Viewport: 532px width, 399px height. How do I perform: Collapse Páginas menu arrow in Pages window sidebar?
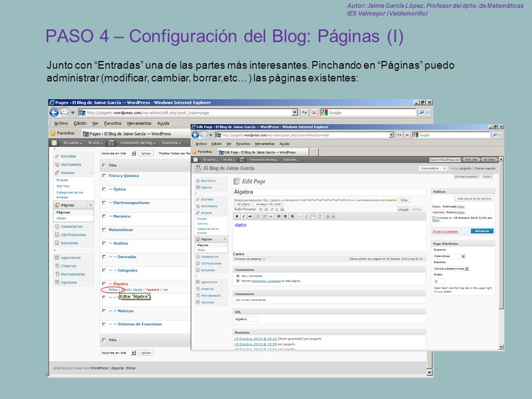coord(90,205)
